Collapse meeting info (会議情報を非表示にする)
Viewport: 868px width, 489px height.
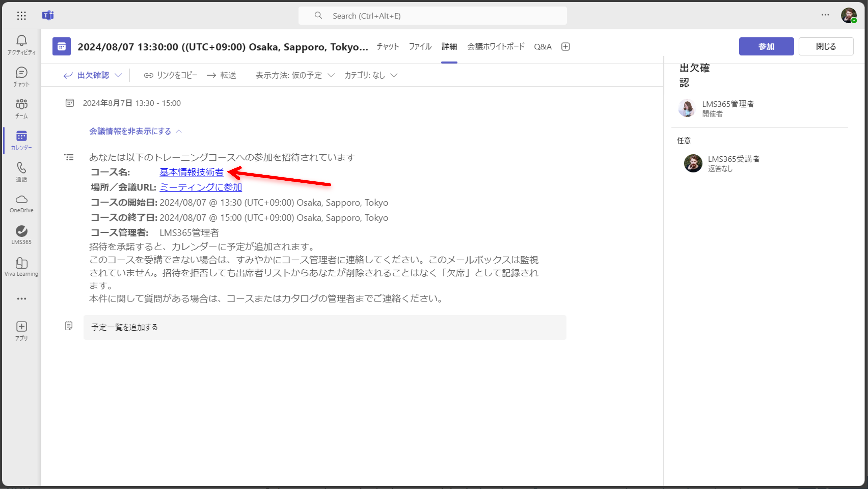click(x=135, y=131)
